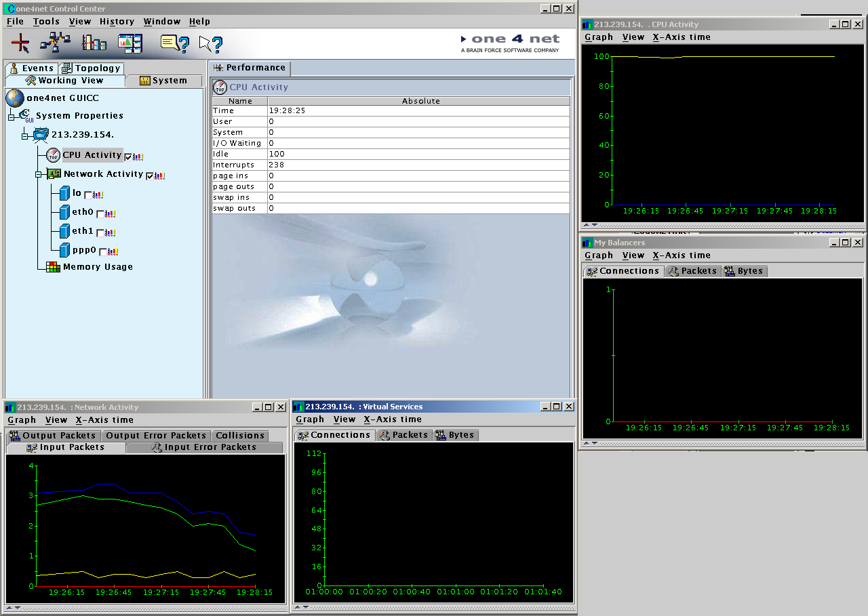Open the History menu

click(x=117, y=22)
